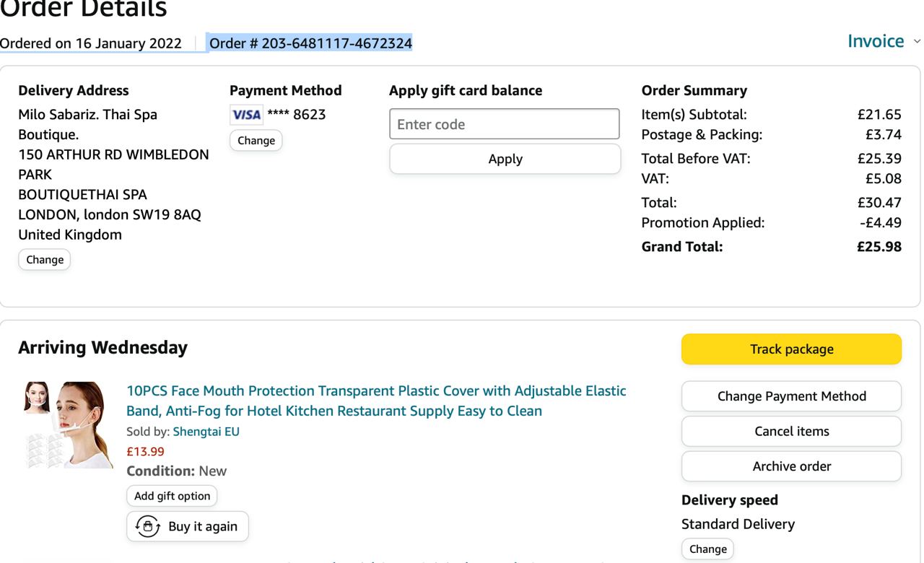The image size is (924, 563).
Task: Focus the gift card code input field
Action: [x=504, y=124]
